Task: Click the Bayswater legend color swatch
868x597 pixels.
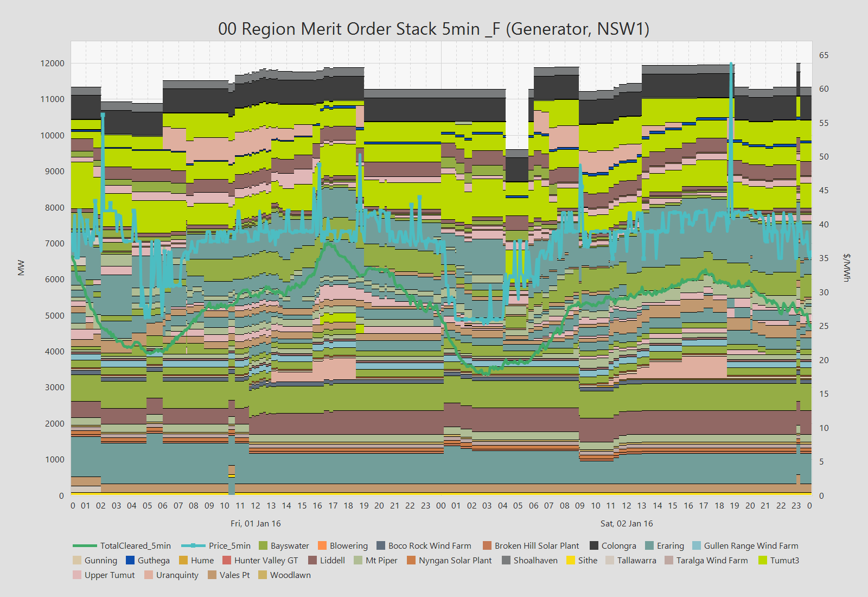Action: (x=263, y=545)
